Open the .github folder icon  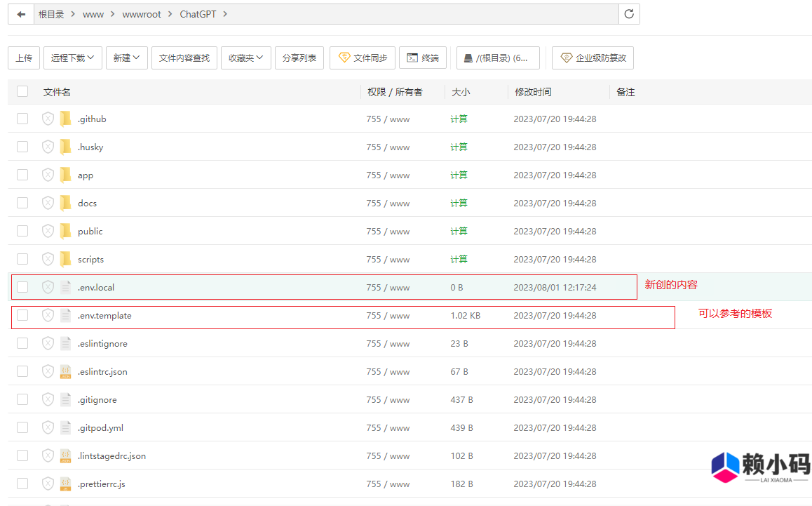(x=65, y=119)
